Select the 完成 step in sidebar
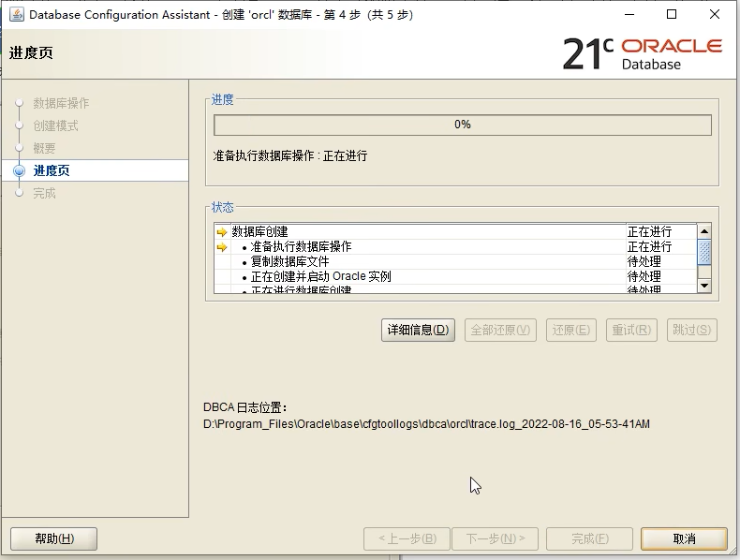The height and width of the screenshot is (560, 740). pos(44,193)
